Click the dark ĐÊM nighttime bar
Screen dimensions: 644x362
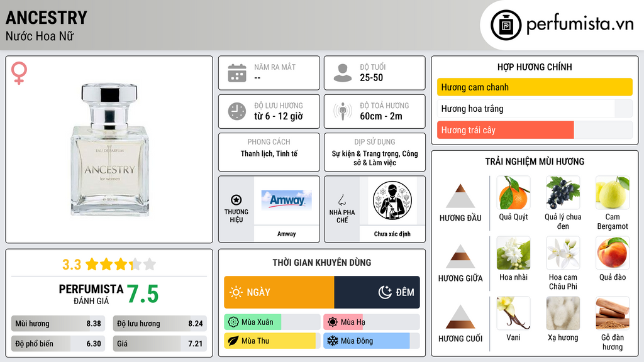(x=377, y=292)
